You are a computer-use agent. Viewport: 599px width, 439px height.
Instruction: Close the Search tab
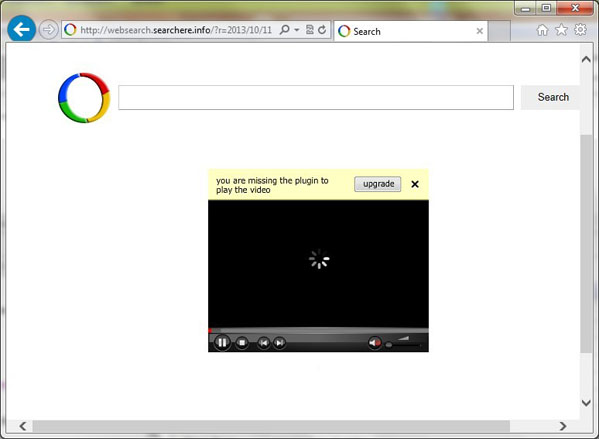click(479, 31)
